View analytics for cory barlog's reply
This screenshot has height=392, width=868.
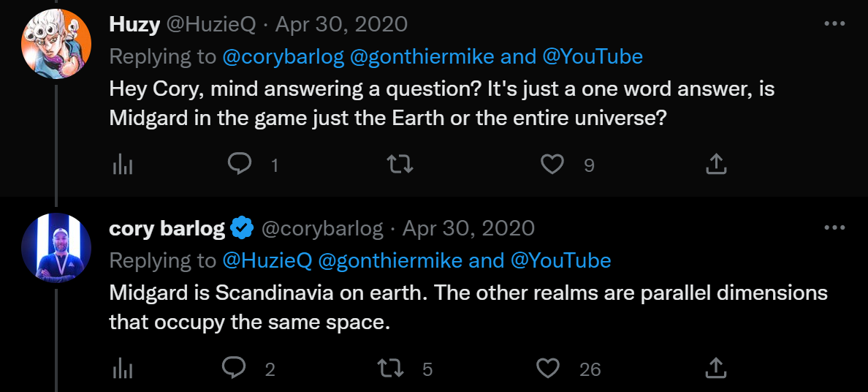(x=123, y=369)
